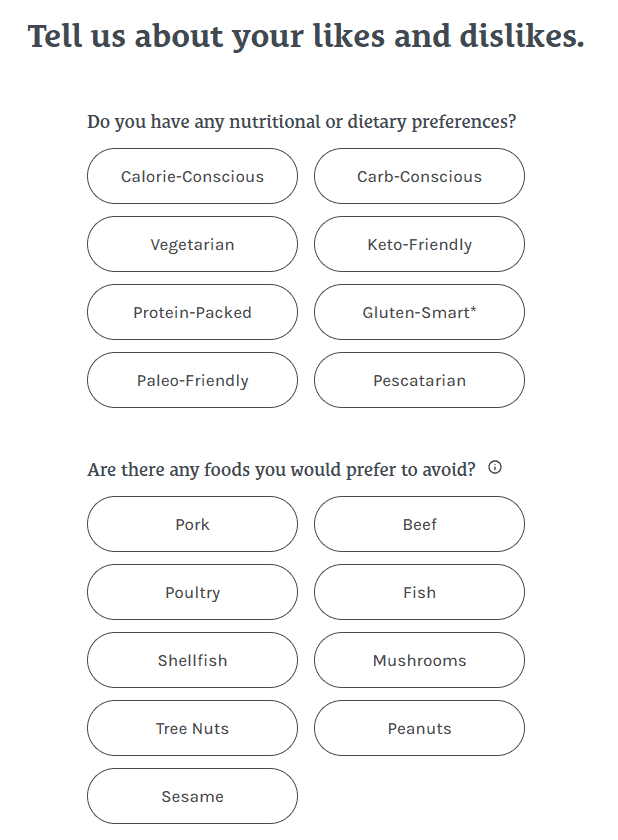Click the likes and dislikes page heading
This screenshot has width=618, height=840.
tap(306, 37)
